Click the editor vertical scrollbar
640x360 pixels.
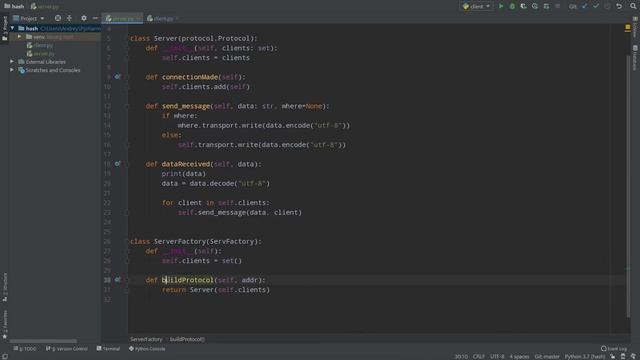(628, 186)
